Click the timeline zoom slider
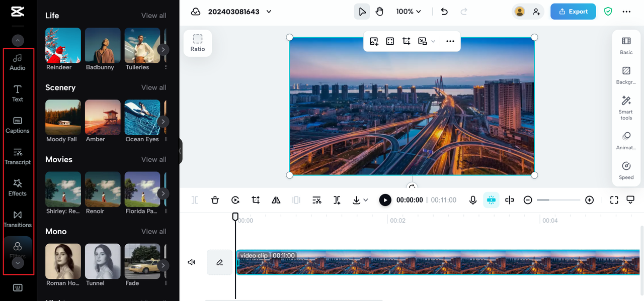The height and width of the screenshot is (301, 644). tap(558, 200)
